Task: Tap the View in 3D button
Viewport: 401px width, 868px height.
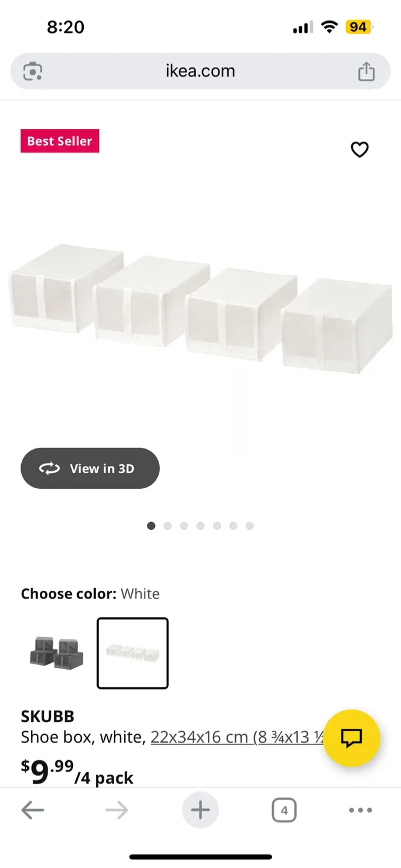Action: pyautogui.click(x=90, y=468)
